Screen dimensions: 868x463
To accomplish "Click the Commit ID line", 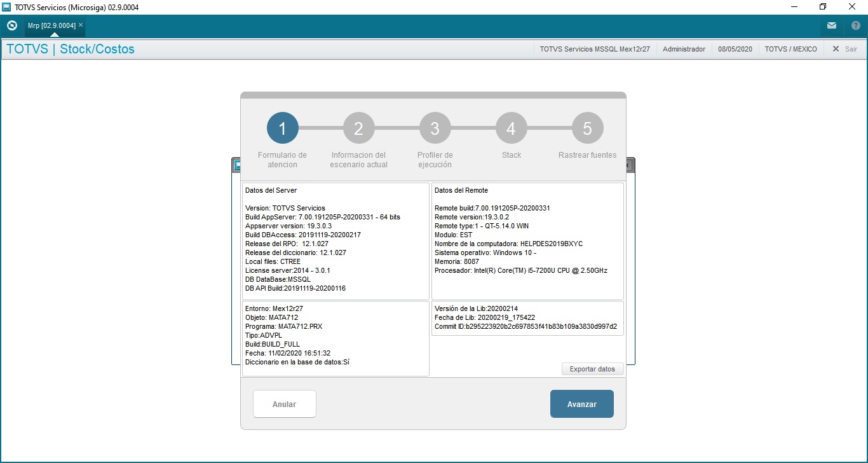I will coord(526,326).
